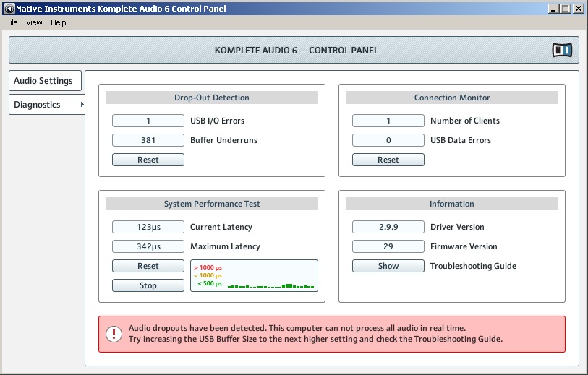Open the Help menu
The image size is (588, 375).
(59, 22)
